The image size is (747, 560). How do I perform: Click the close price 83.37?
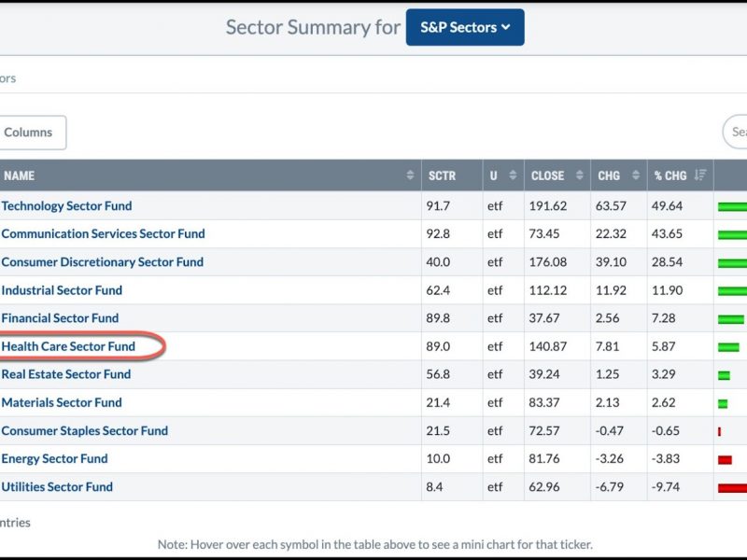pos(544,402)
